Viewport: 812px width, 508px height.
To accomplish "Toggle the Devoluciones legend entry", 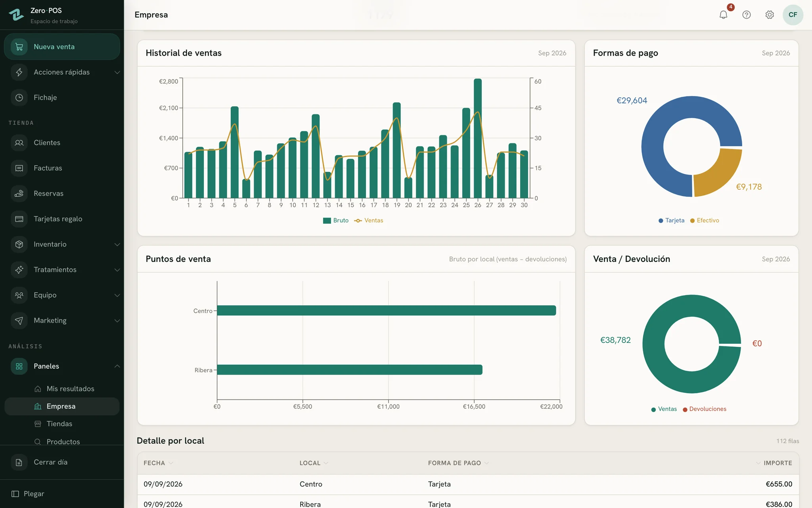I will [705, 409].
